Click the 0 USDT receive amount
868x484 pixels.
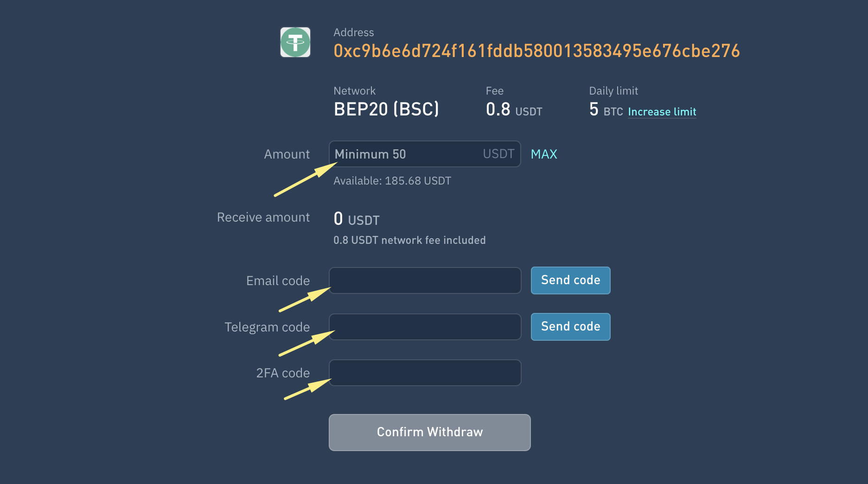click(x=357, y=219)
